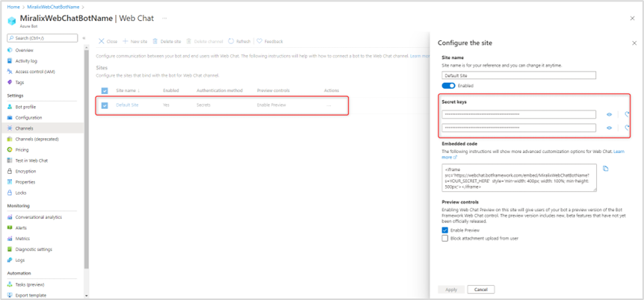Toggle the Enabled switch
This screenshot has height=300, width=644.
click(x=448, y=86)
